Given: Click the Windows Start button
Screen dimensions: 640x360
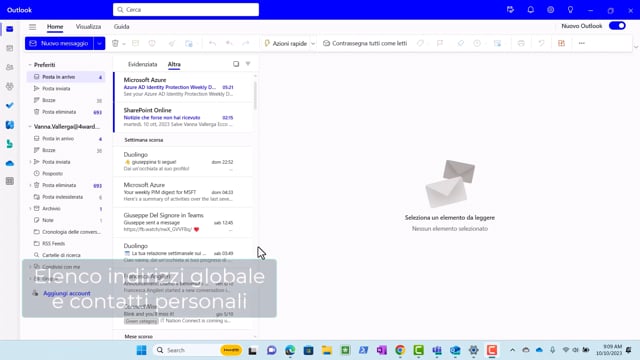Looking at the screenshot, I should [x=142, y=350].
